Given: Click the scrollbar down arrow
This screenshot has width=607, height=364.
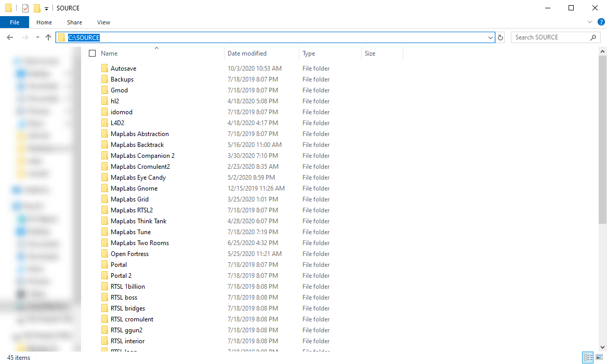Looking at the screenshot, I should click(602, 347).
